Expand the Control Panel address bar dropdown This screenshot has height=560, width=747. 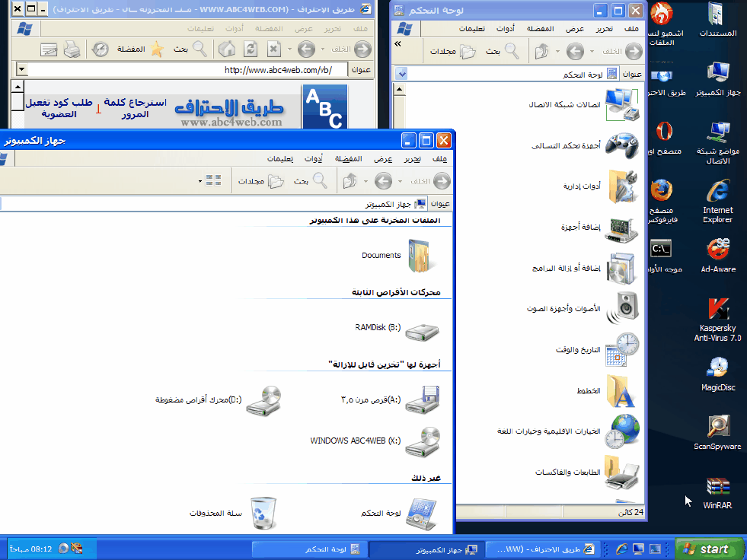click(x=402, y=74)
